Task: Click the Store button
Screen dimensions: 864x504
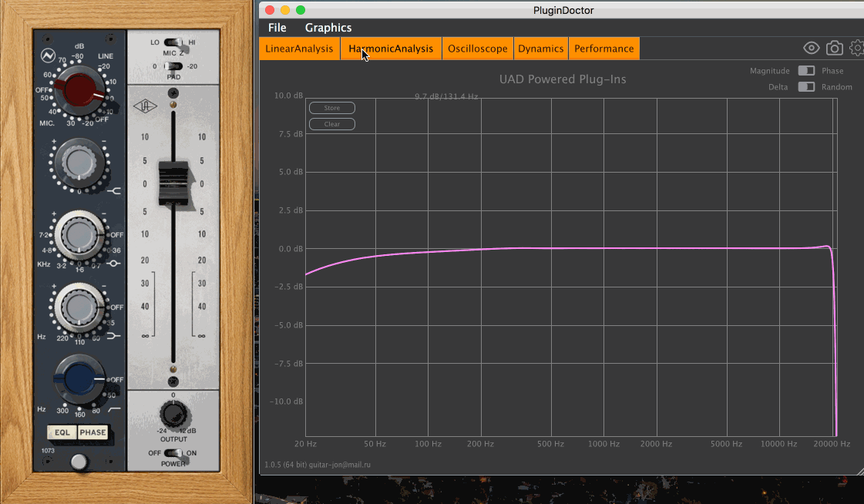Action: (331, 108)
